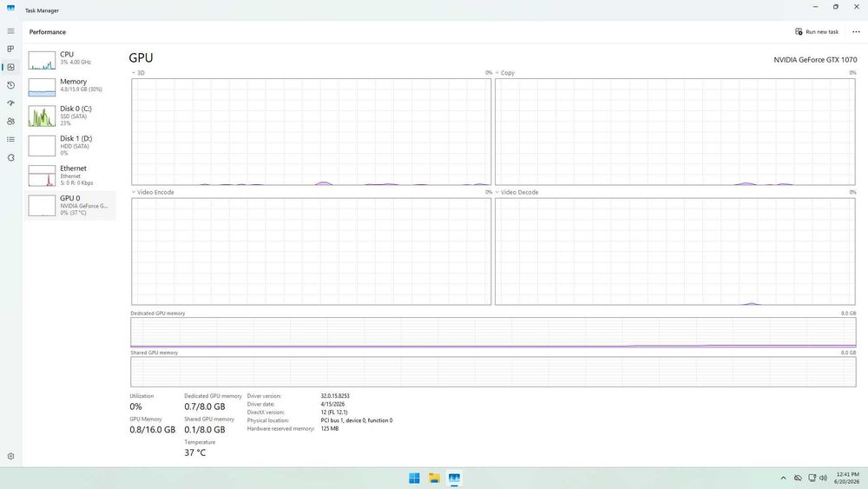Open the taskbar clock and date
868x489 pixels.
(847, 478)
